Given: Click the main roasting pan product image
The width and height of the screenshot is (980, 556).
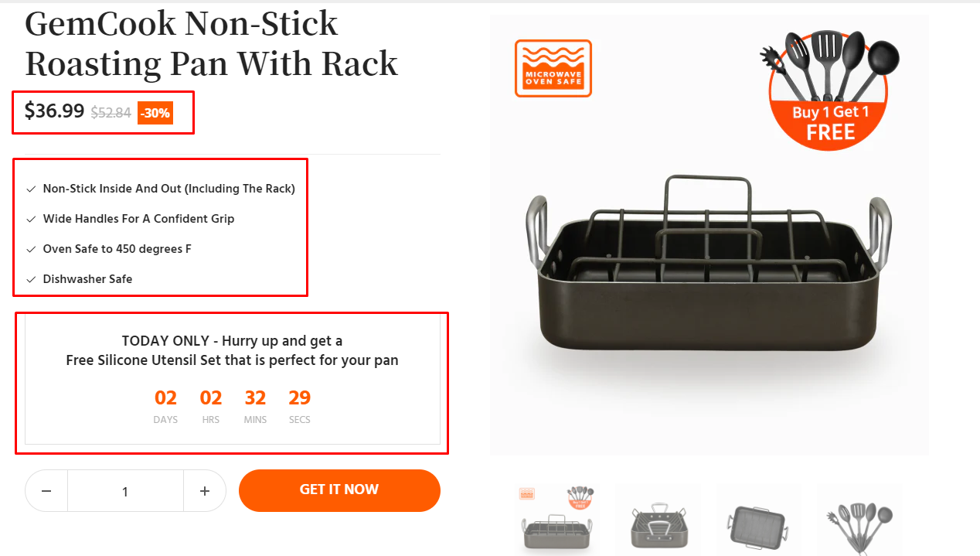Looking at the screenshot, I should pyautogui.click(x=709, y=271).
